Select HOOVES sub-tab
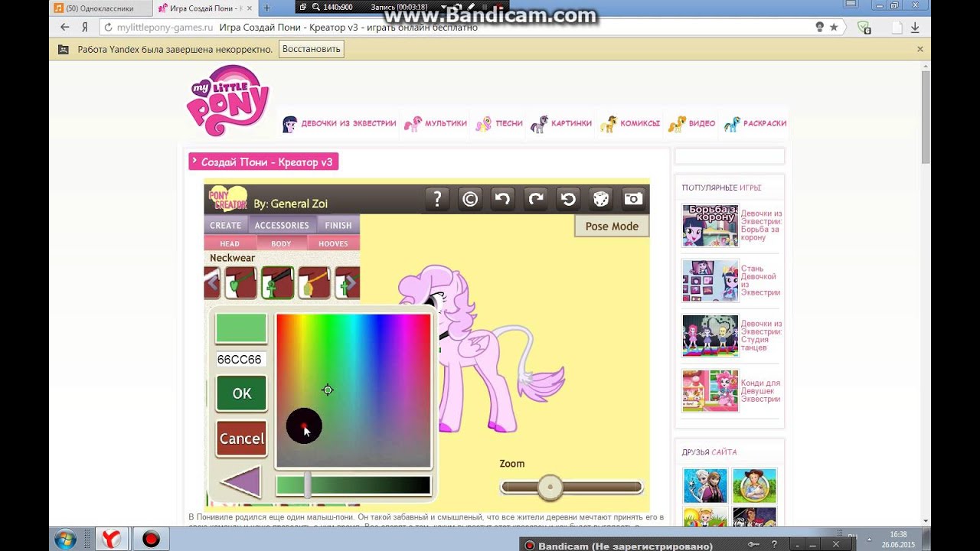 point(333,243)
